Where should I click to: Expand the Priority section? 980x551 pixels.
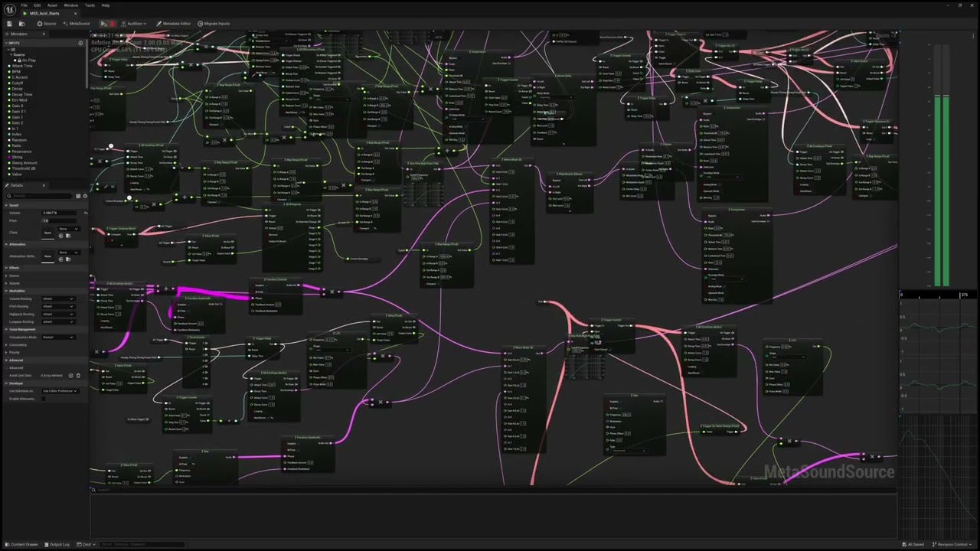click(x=6, y=352)
